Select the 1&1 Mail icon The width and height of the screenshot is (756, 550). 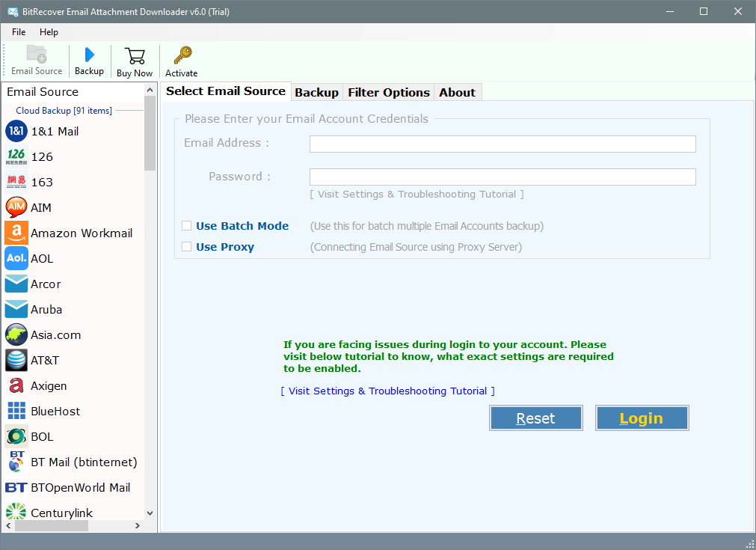[x=16, y=131]
